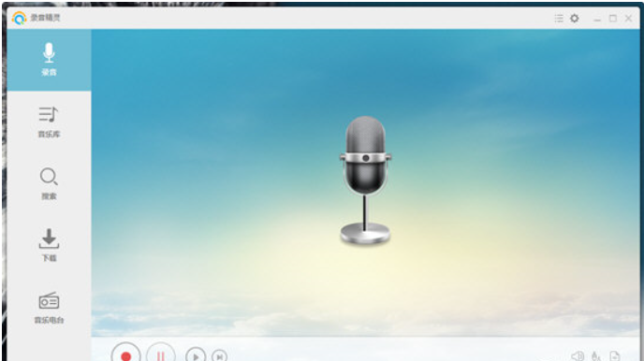This screenshot has height=361, width=644.
Task: Skip to next with the skip button
Action: (x=220, y=356)
